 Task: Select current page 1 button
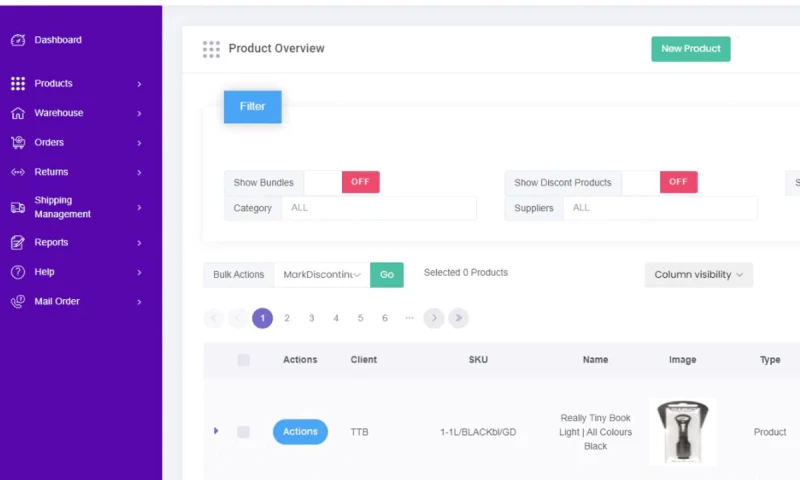(x=262, y=318)
